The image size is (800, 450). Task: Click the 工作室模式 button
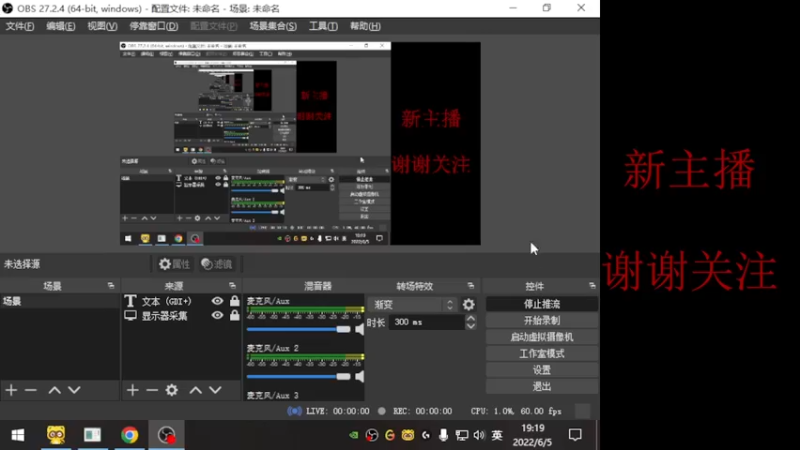tap(542, 354)
